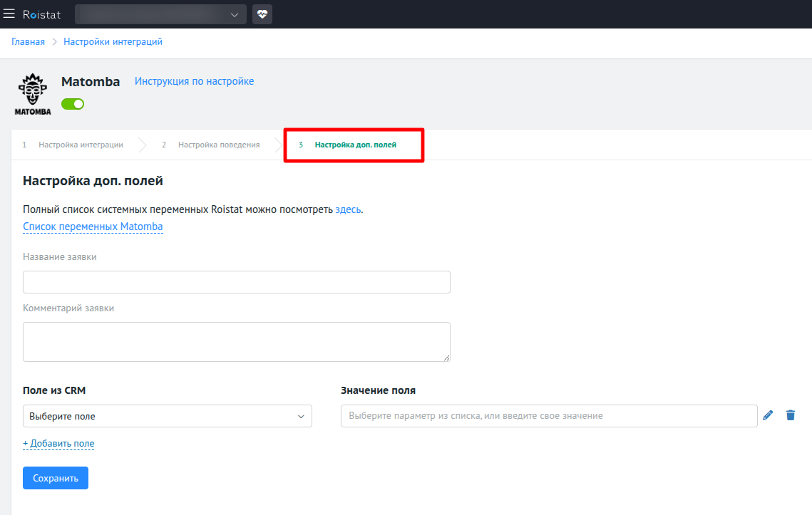Click the '+ Добавить поле' link
812x515 pixels.
58,443
